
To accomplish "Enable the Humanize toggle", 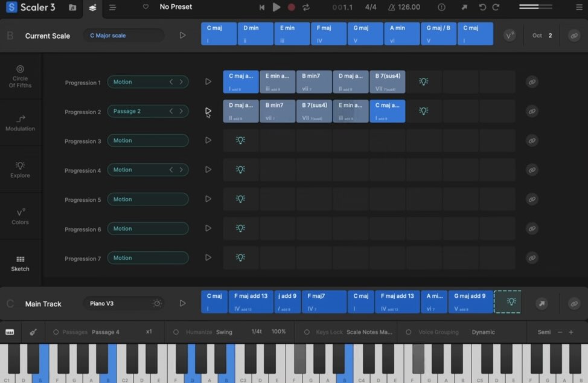I will point(176,332).
